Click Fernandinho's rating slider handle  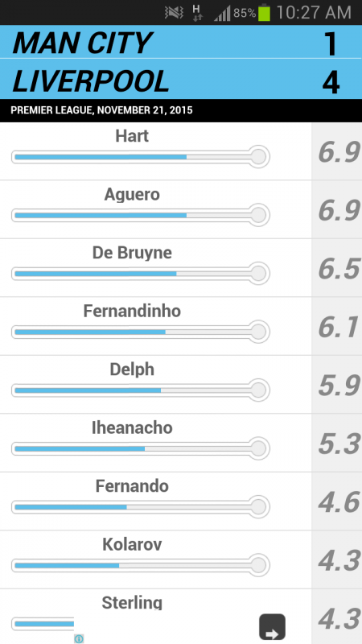(258, 332)
